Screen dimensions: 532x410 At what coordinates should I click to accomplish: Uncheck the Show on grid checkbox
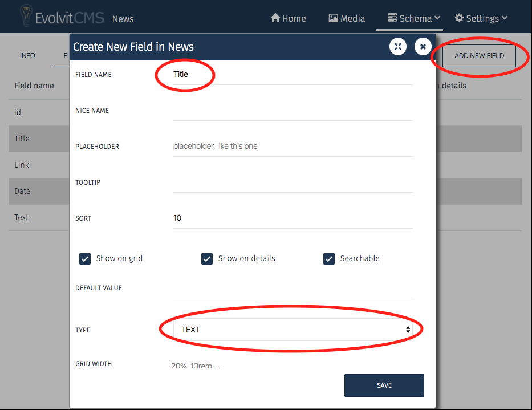[x=85, y=259]
